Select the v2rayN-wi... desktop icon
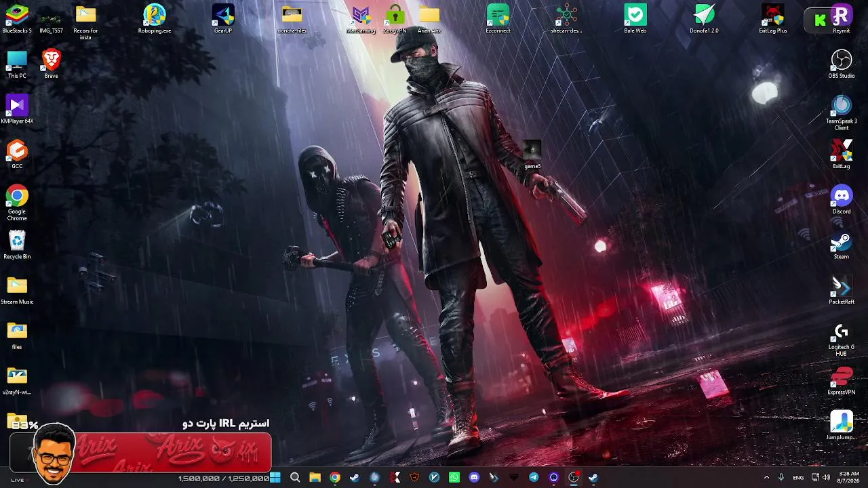The height and width of the screenshot is (488, 868). click(x=17, y=381)
